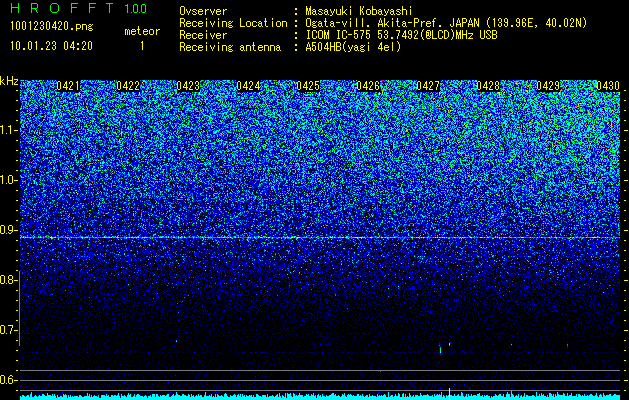Click the 0423 time marker
This screenshot has width=629, height=400.
pyautogui.click(x=188, y=86)
